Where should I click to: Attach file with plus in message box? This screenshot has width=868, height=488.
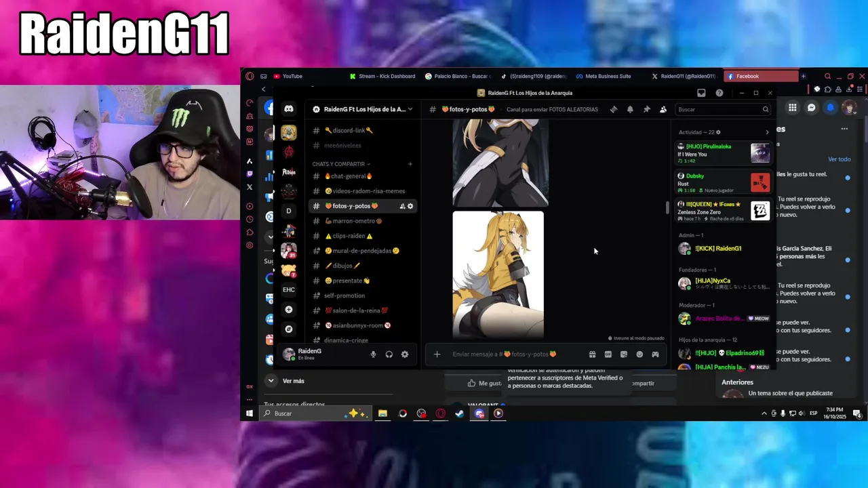point(437,354)
